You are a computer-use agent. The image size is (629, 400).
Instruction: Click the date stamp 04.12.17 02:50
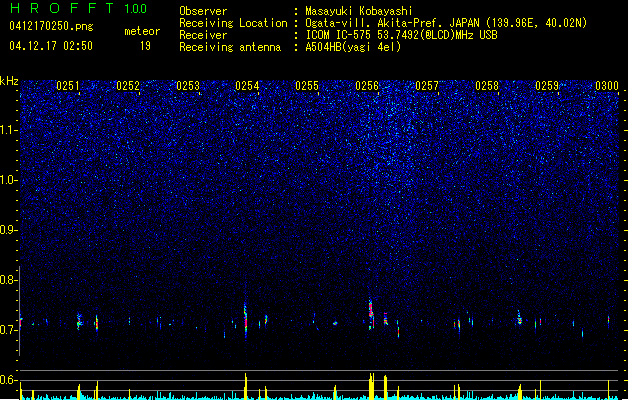[x=51, y=45]
